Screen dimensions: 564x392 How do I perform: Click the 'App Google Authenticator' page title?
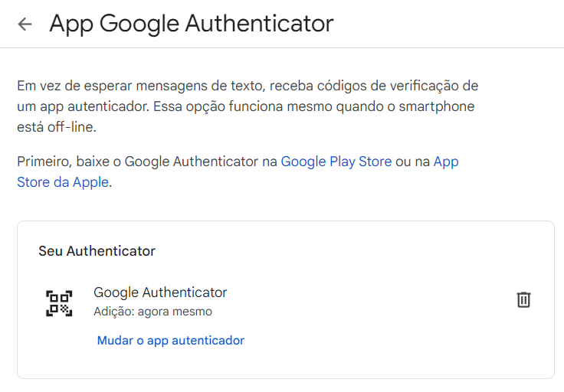(192, 24)
